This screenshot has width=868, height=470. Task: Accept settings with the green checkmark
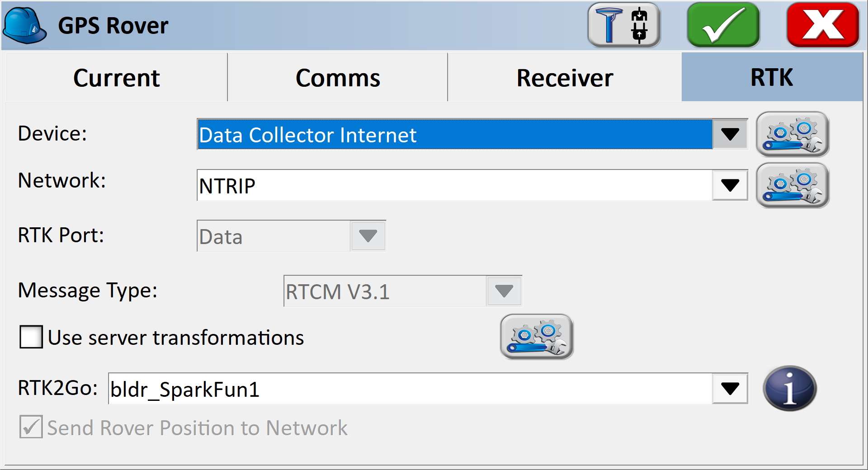click(722, 25)
